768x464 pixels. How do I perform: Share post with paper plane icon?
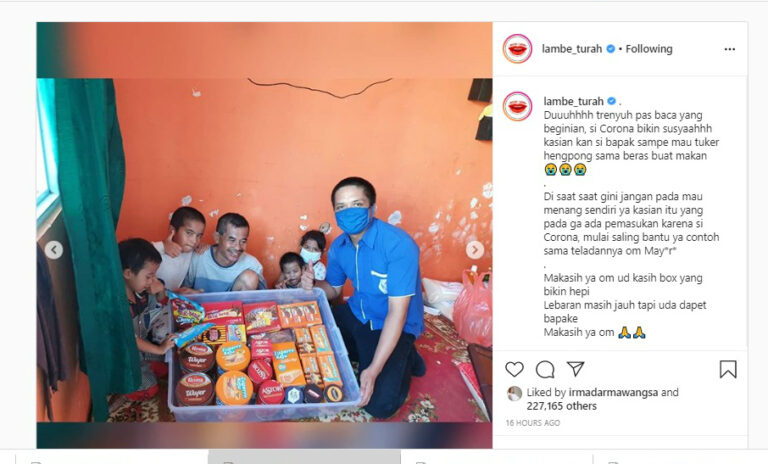pyautogui.click(x=576, y=368)
